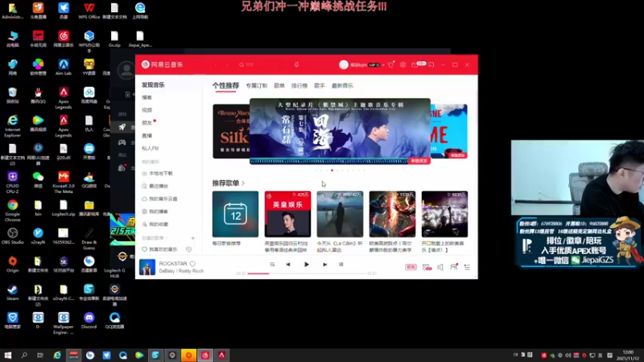Screen dimensions: 644x362
Task: Open 视频 in the sidebar
Action: click(147, 110)
